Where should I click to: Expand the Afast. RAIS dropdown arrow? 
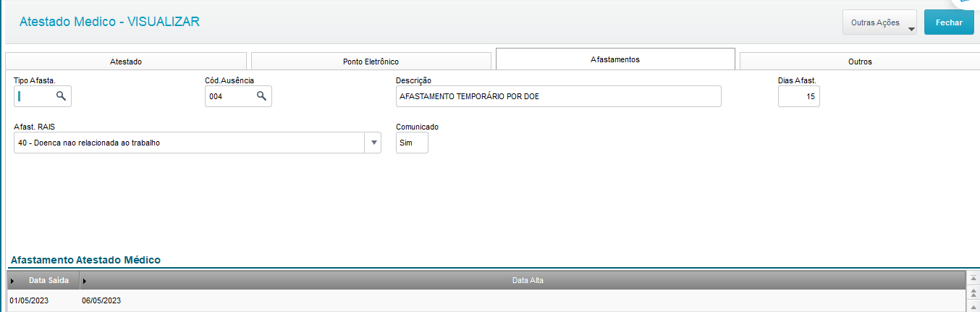(x=373, y=143)
